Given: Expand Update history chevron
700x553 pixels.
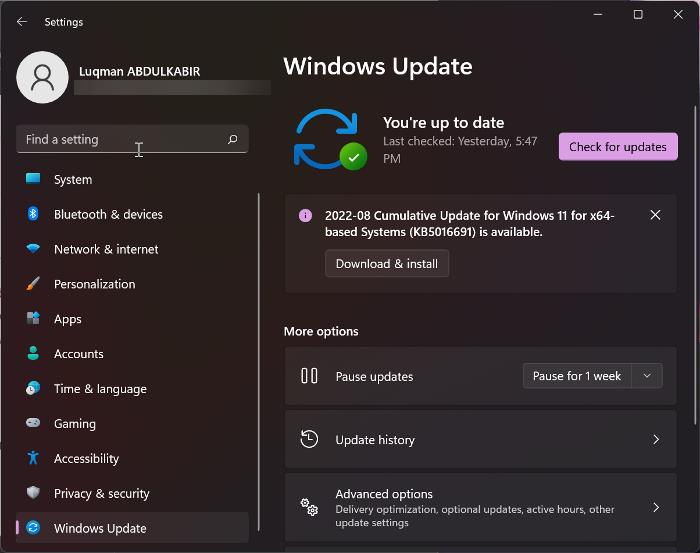Looking at the screenshot, I should click(656, 440).
